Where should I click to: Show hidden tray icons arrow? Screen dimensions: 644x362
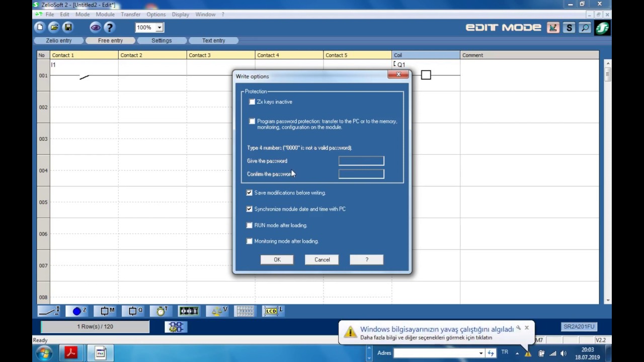click(x=517, y=353)
